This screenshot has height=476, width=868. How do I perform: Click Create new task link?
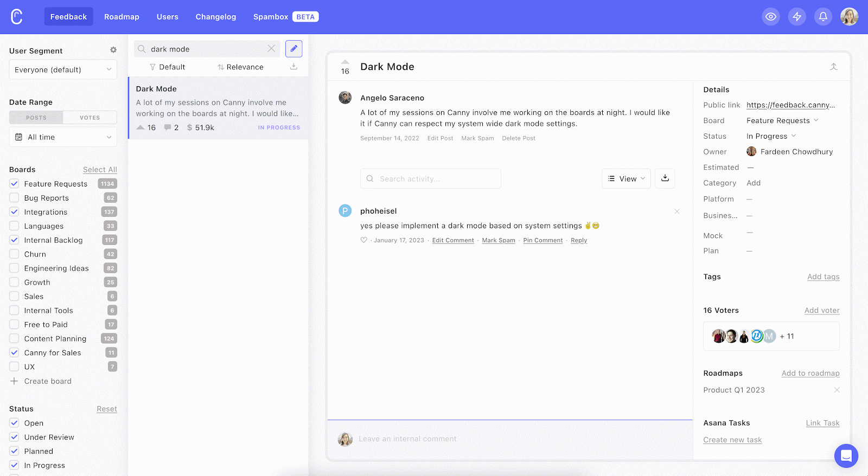tap(732, 440)
